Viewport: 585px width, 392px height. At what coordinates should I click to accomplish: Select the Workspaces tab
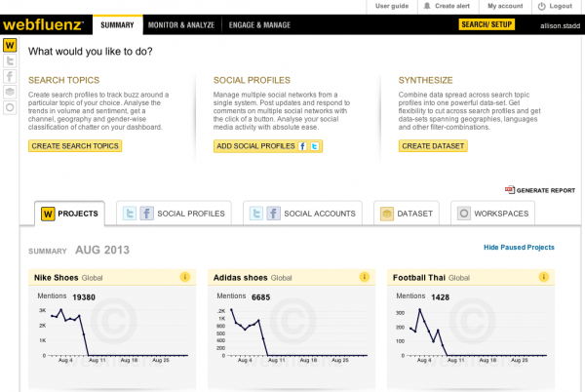click(x=492, y=214)
